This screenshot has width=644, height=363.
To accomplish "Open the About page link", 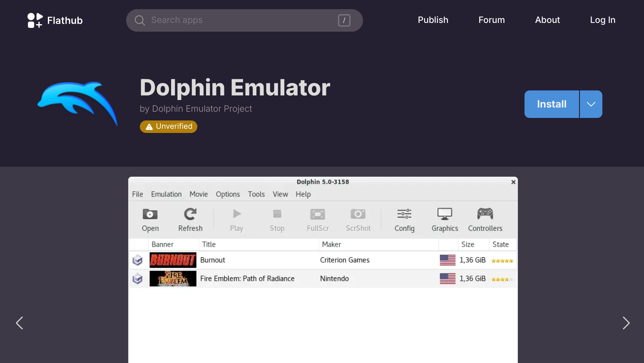I will (547, 20).
